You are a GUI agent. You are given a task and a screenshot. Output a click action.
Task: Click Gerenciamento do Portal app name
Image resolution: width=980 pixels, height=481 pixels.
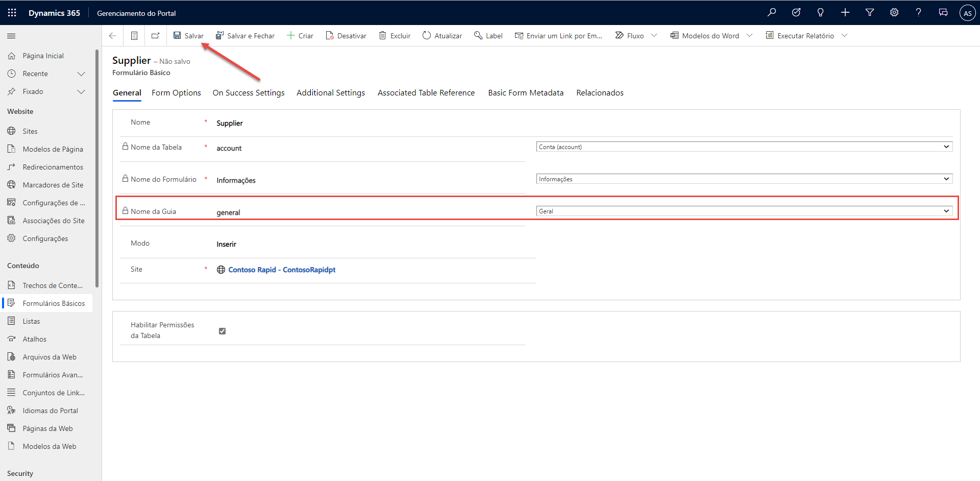(x=136, y=13)
